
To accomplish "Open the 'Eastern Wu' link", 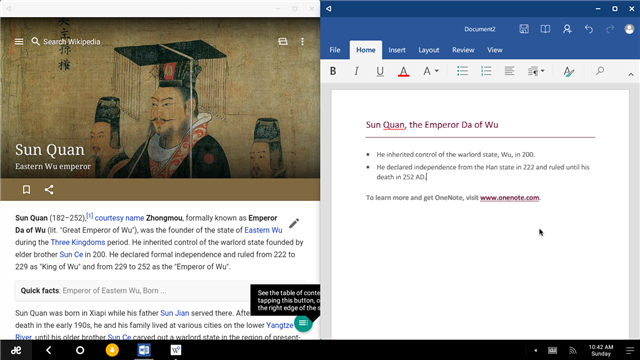I will [x=263, y=230].
